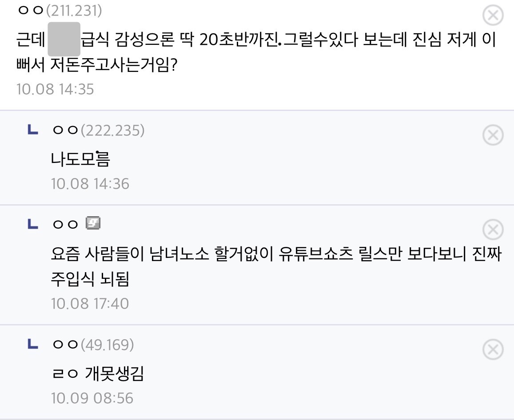
Task: Click the gray gallog icon beside ㅇㅇ
Action: click(x=93, y=223)
